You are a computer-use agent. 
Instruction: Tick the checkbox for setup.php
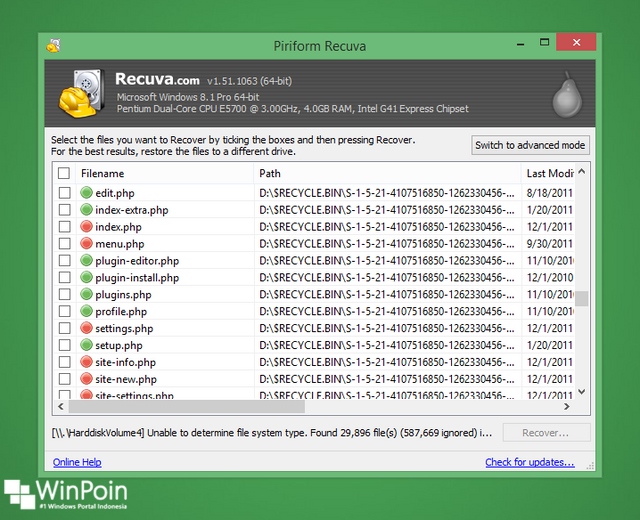click(x=64, y=345)
